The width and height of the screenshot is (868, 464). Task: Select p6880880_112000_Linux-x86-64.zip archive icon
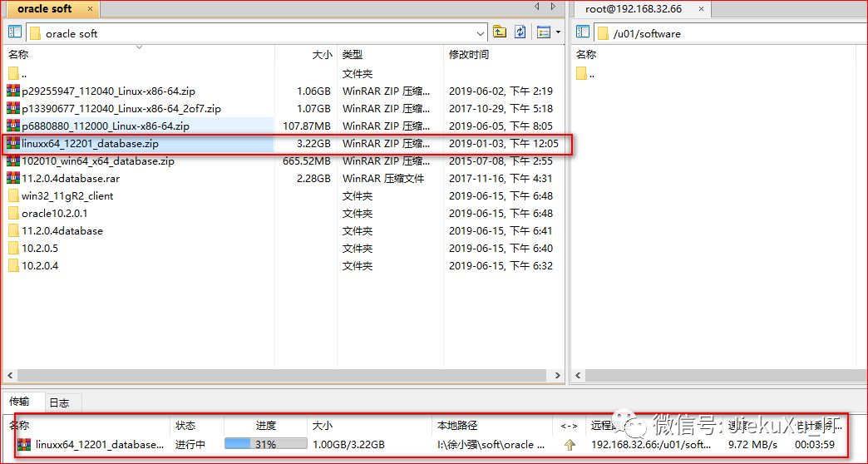click(x=13, y=126)
